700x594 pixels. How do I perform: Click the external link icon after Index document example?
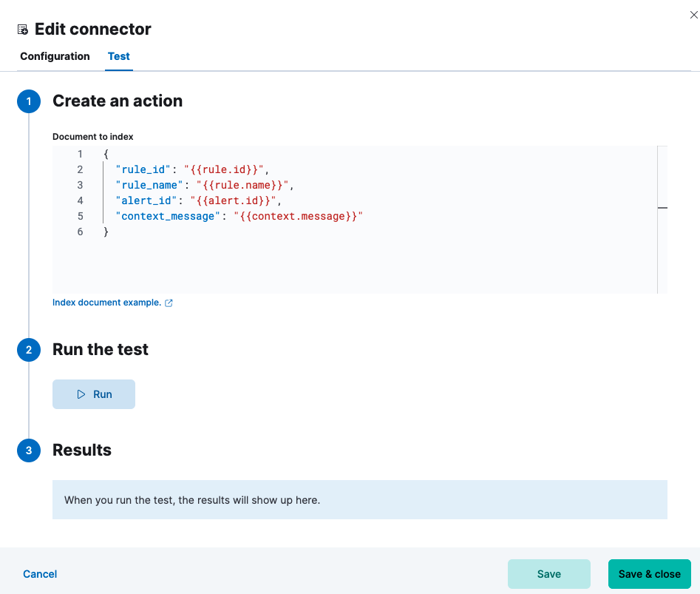[169, 303]
